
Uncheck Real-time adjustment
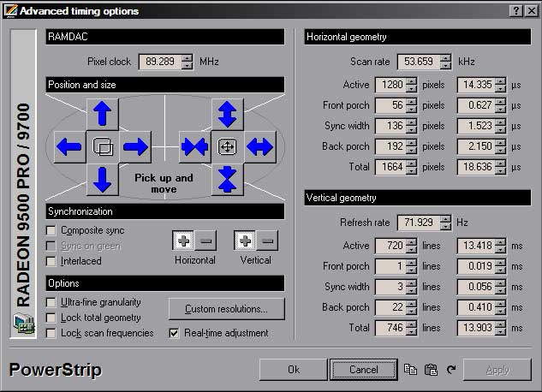[x=174, y=333]
